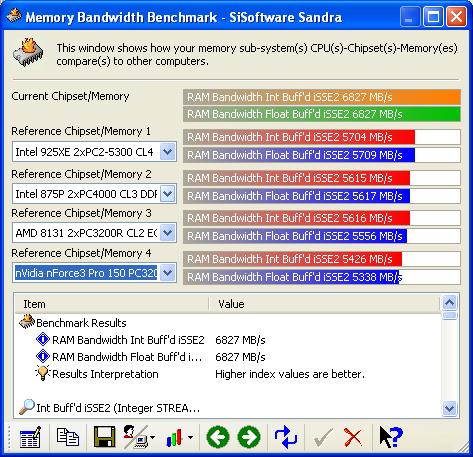The width and height of the screenshot is (473, 457).
Task: Select RAM Bandwidth Float Buff'd row
Action: click(x=228, y=357)
